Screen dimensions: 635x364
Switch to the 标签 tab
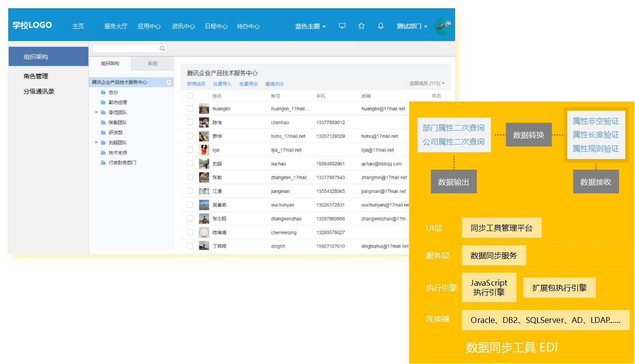tap(153, 63)
